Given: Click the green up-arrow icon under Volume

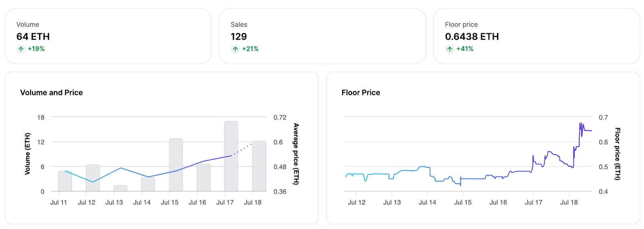Looking at the screenshot, I should [x=21, y=49].
